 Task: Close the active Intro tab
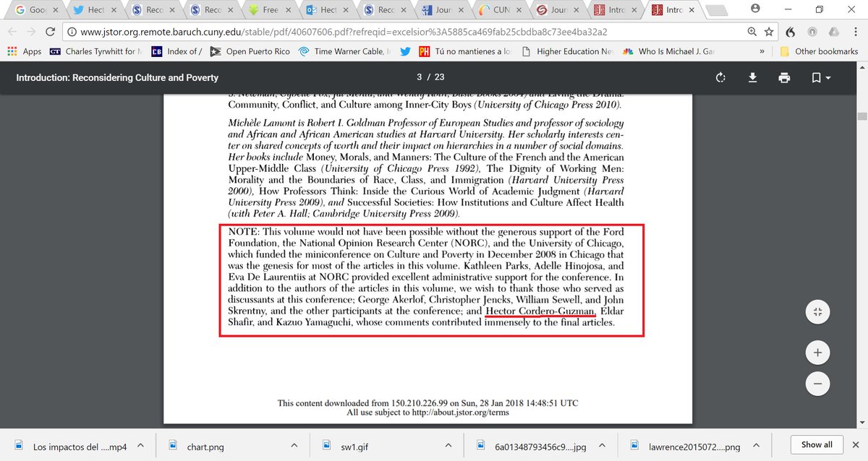(691, 11)
